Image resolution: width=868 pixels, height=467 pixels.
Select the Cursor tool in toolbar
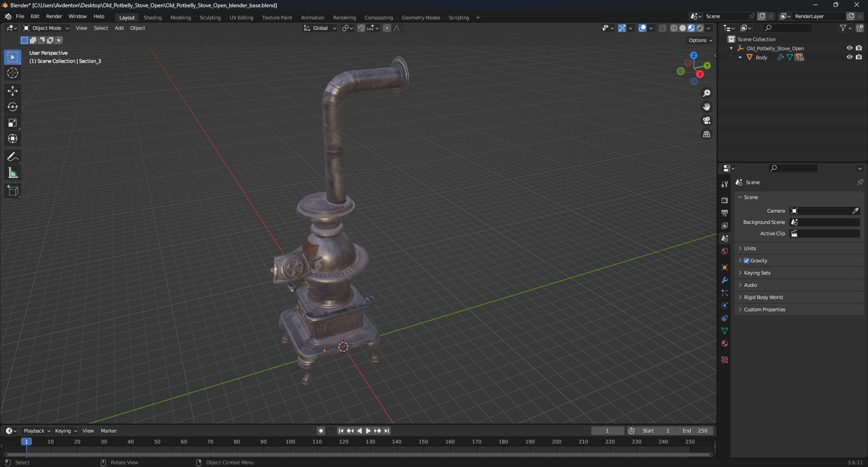[13, 73]
